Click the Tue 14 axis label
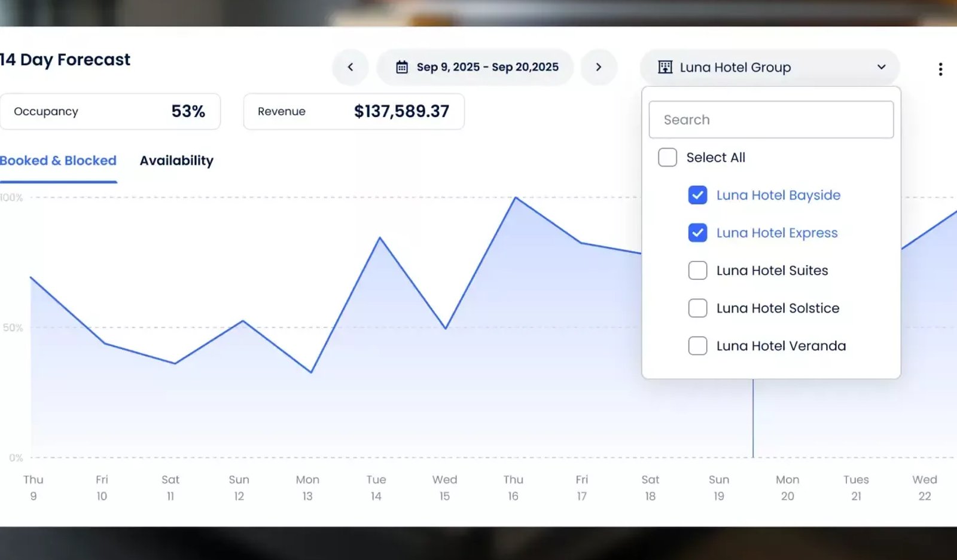 tap(376, 488)
